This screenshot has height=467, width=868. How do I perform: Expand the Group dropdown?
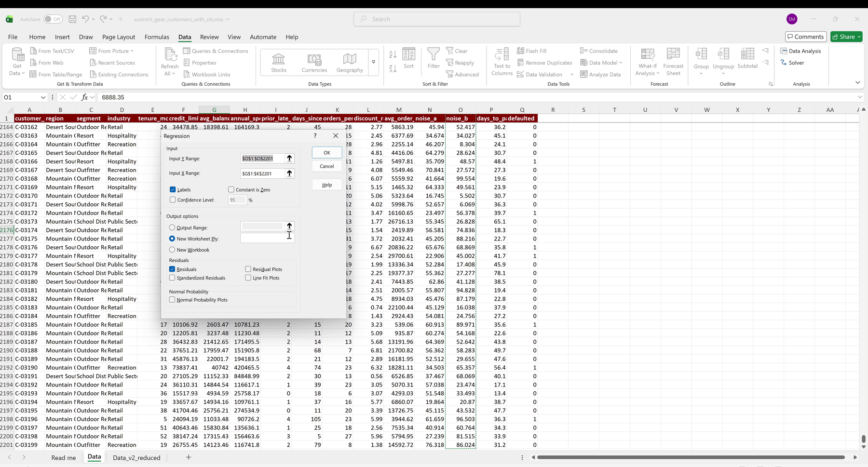click(701, 73)
